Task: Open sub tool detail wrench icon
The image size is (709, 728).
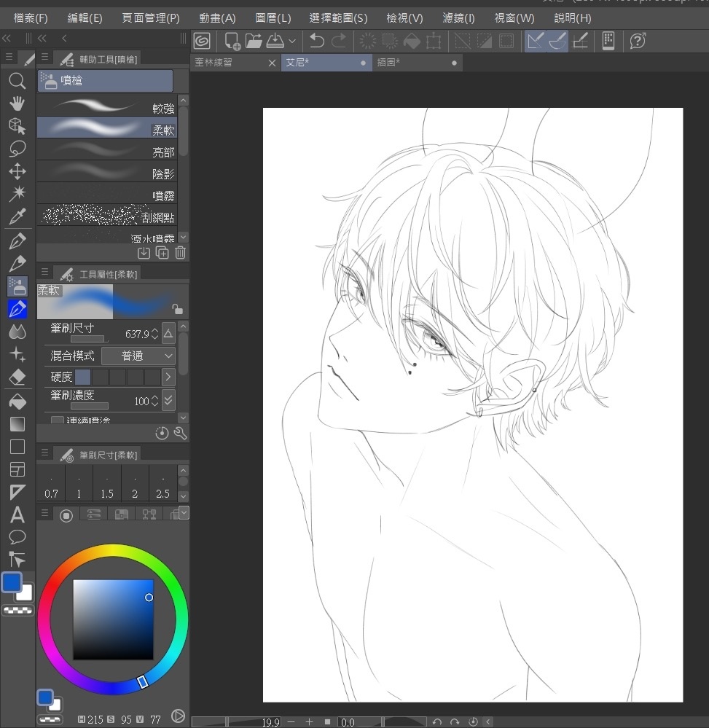Action: click(180, 433)
